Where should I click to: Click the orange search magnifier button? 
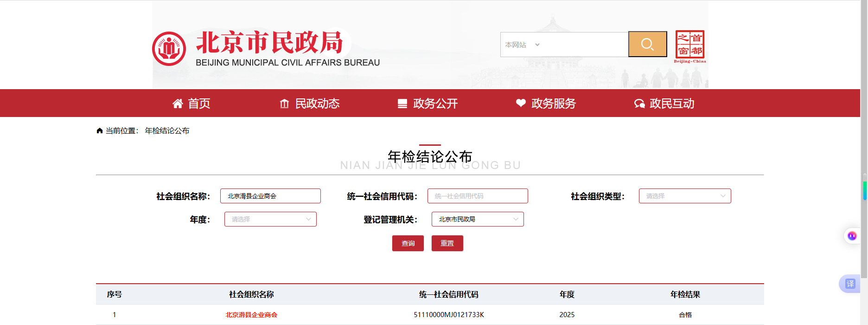pos(647,44)
